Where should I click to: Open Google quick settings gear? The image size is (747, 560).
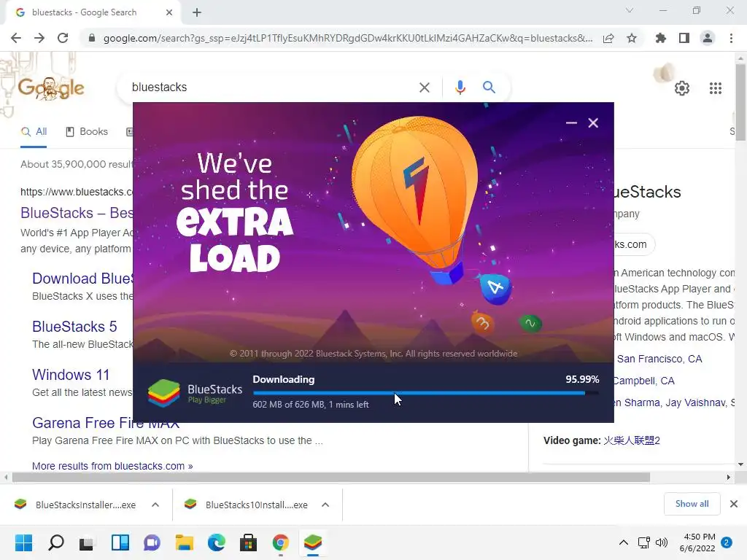click(682, 88)
